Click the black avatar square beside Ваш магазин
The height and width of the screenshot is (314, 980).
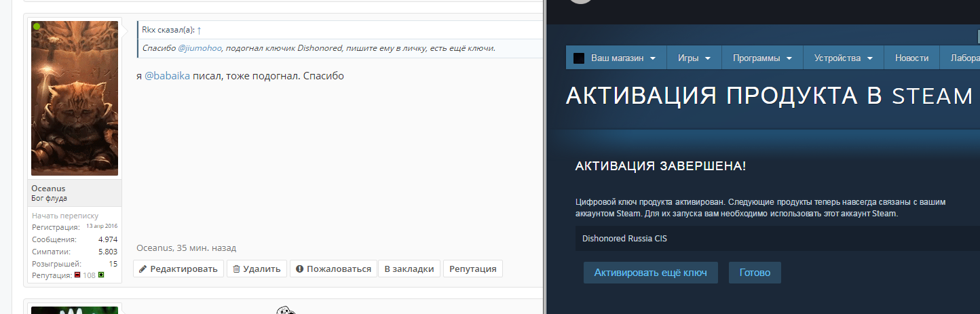coord(579,58)
